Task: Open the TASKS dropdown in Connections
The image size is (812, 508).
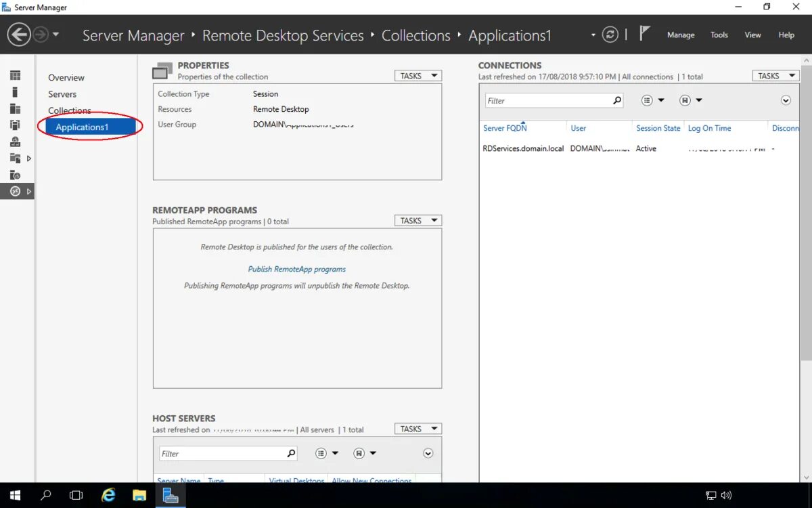Action: pyautogui.click(x=775, y=76)
